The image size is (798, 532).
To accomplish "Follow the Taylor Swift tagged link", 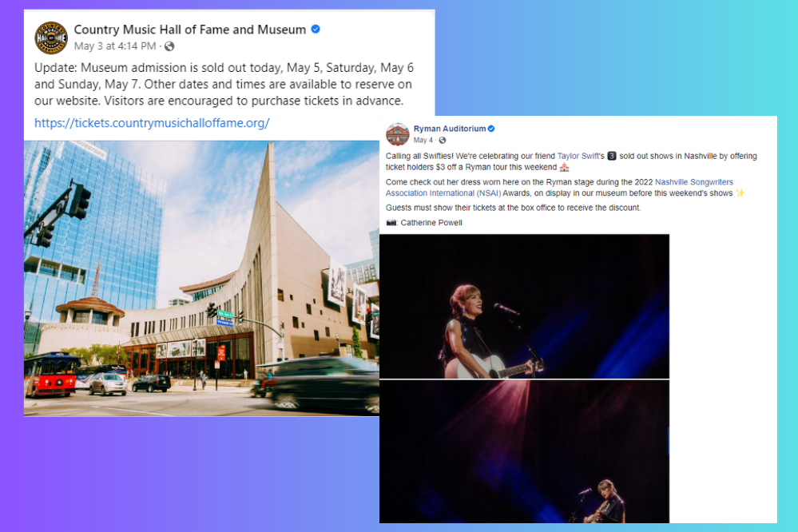I will [578, 156].
